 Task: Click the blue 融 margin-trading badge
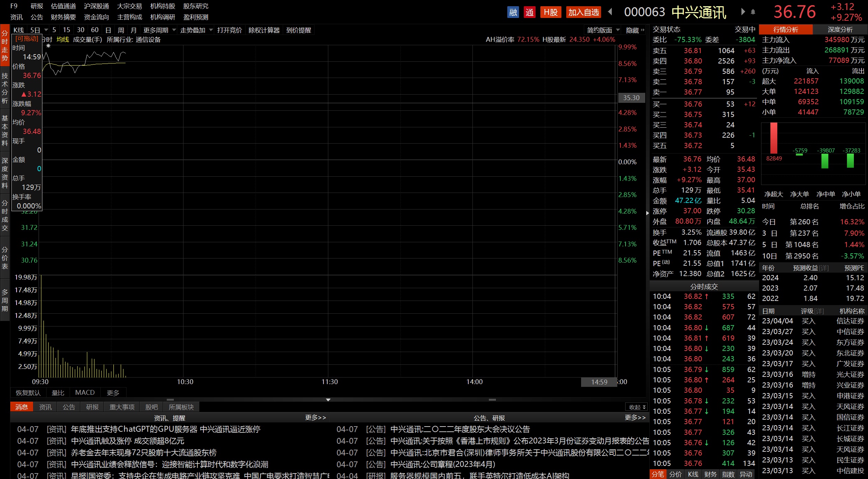513,12
